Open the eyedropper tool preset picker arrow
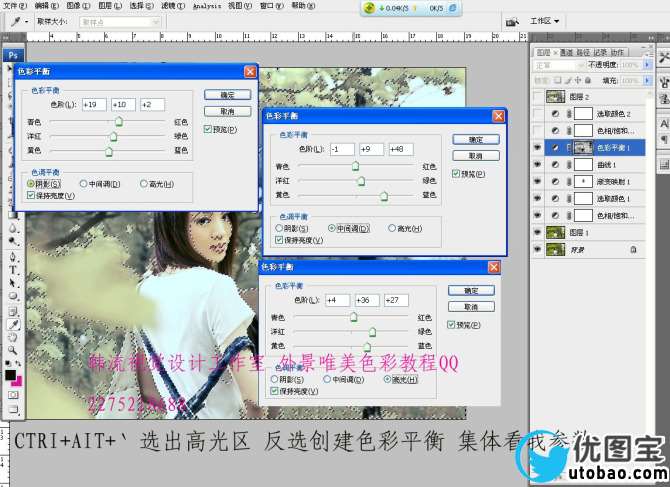 click(26, 22)
